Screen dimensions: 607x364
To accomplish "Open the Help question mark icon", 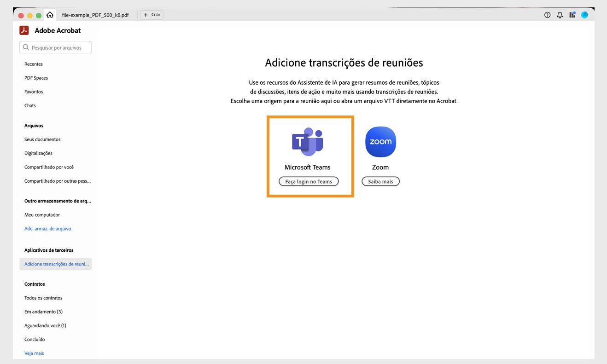I will pos(547,15).
